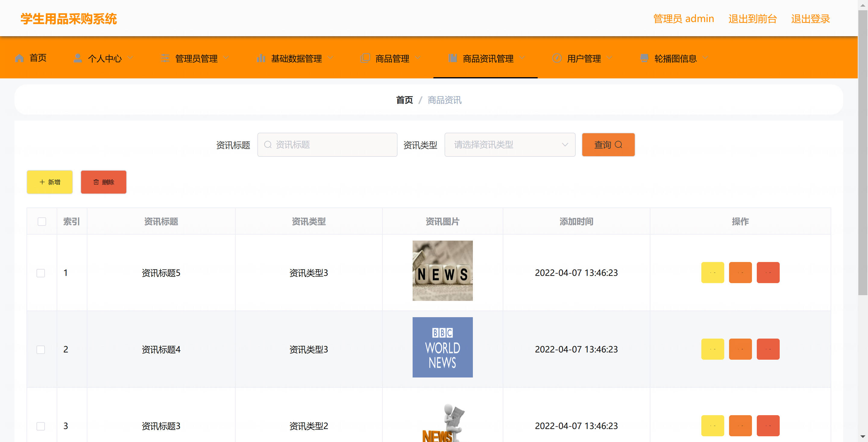868x442 pixels.
Task: Click the icon beside 轮播图信息
Action: coord(644,58)
